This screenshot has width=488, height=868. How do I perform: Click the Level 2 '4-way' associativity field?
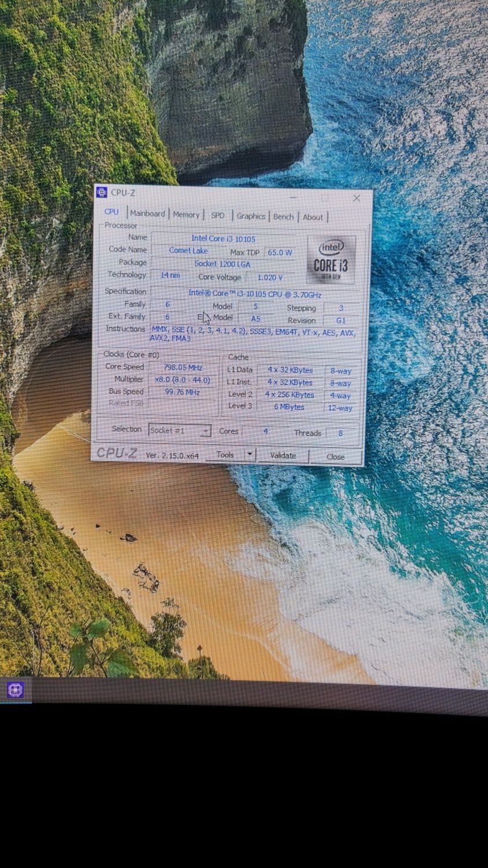340,396
